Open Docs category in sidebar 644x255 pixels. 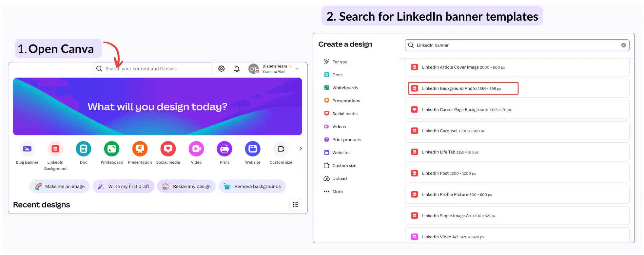(x=333, y=75)
